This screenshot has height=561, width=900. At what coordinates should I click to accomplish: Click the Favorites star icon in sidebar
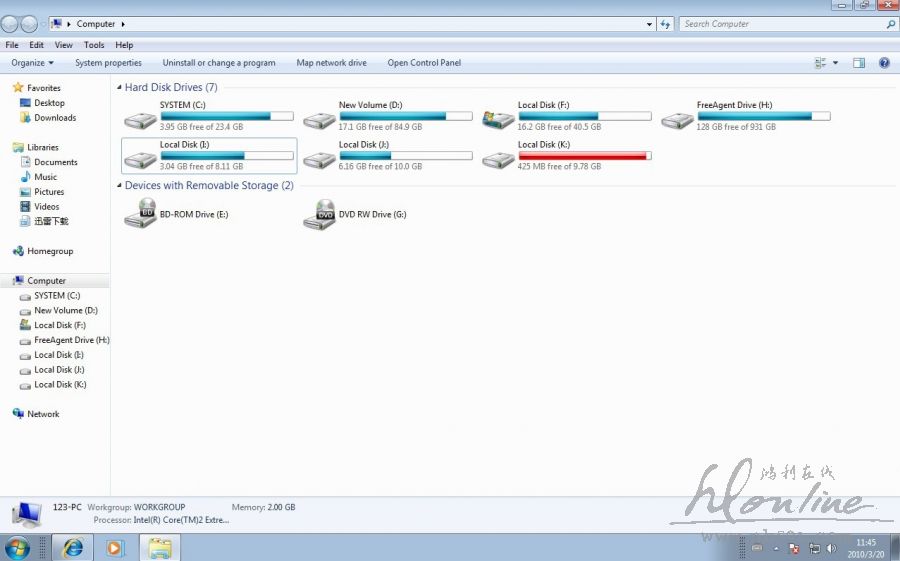click(18, 87)
